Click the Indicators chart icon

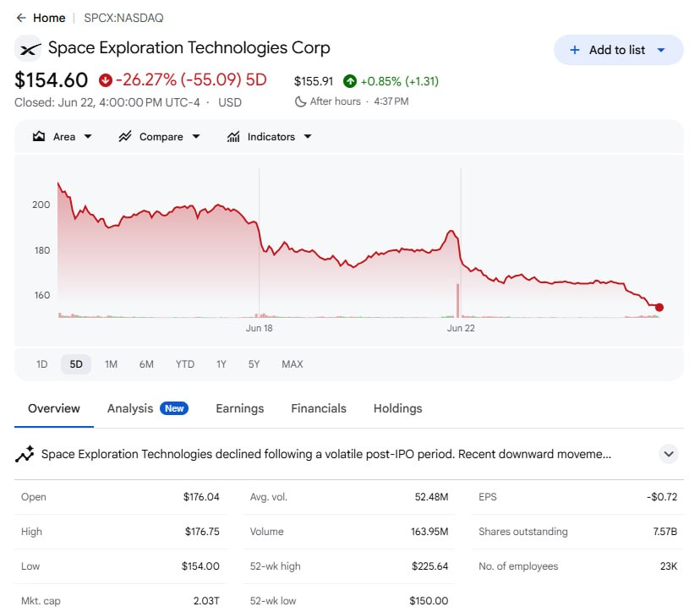[x=233, y=137]
